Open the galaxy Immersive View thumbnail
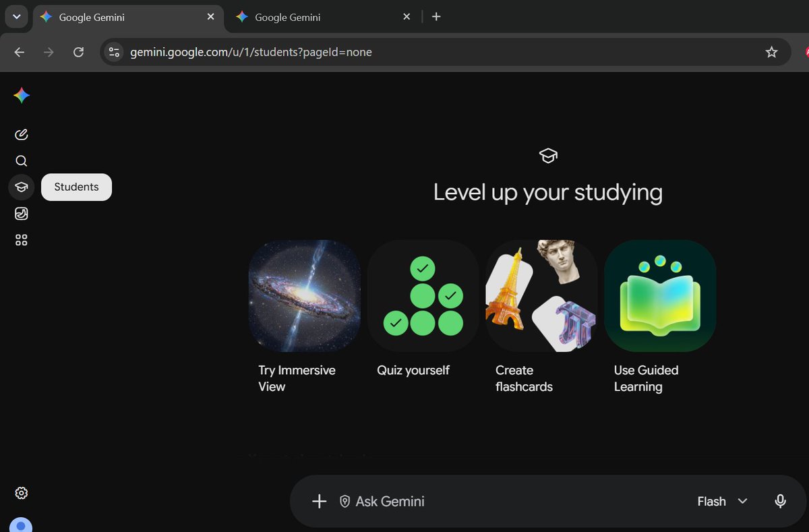This screenshot has width=809, height=532. point(305,296)
